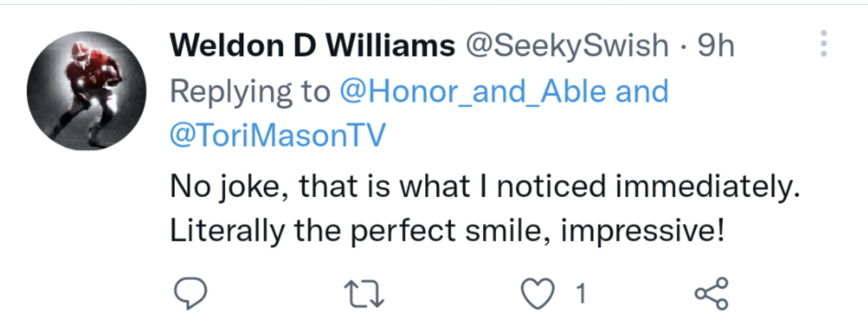Open the three-dot more options menu

pyautogui.click(x=823, y=44)
